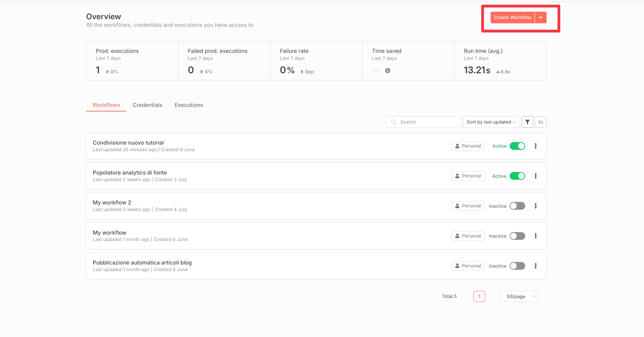Screen dimensions: 644x337
Task: Open three-dot menu for Condivisione nuovo tutorial
Action: tap(535, 146)
